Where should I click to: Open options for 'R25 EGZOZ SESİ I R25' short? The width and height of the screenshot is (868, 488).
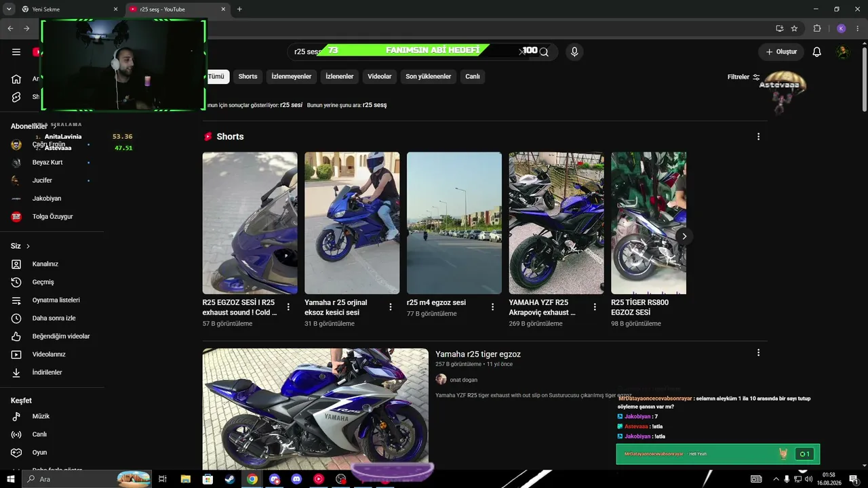(x=288, y=307)
